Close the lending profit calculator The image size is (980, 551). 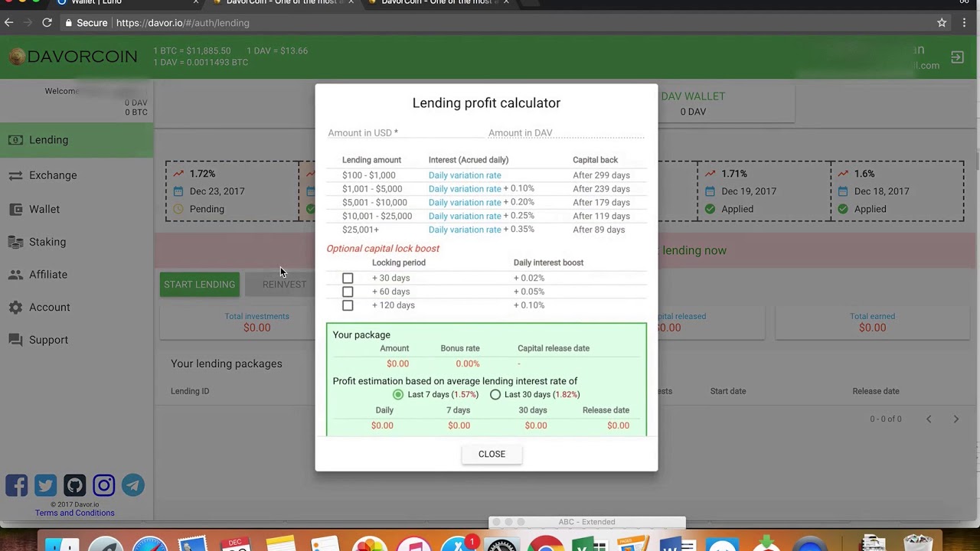point(492,454)
